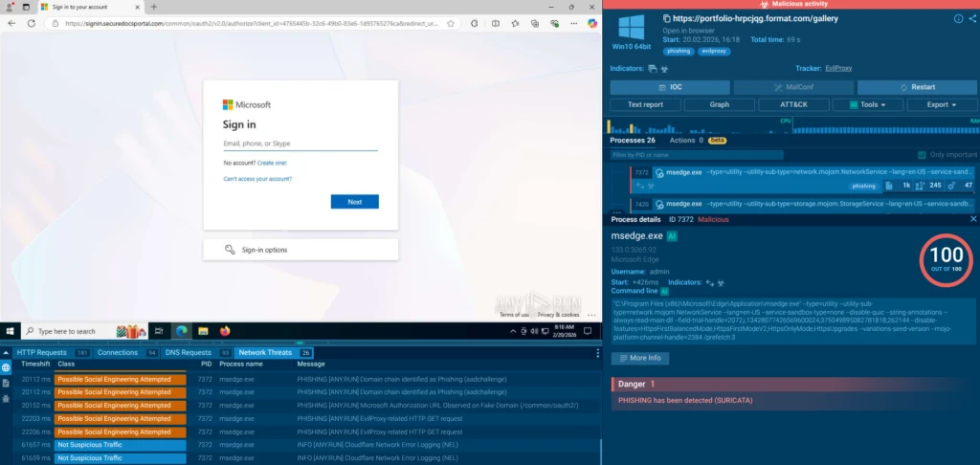Open Files panel icon in left sidebar

click(6, 384)
